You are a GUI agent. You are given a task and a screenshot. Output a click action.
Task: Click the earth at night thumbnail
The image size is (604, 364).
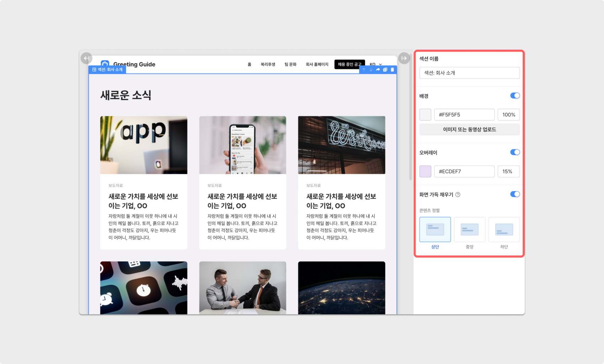(342, 288)
